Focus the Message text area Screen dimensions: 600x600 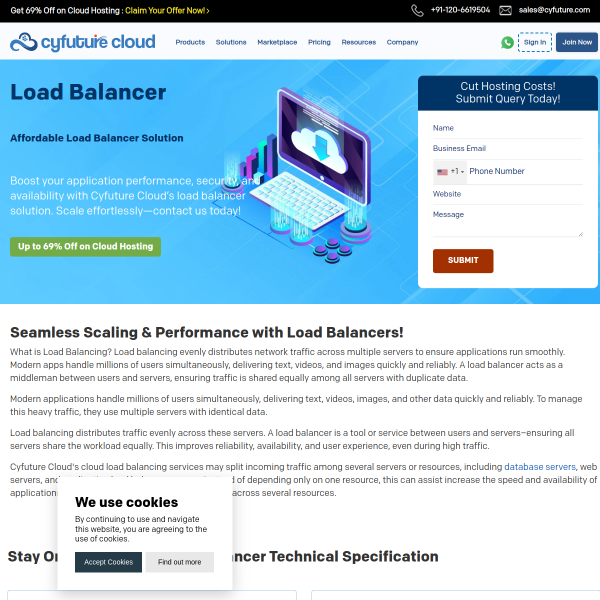[507, 222]
